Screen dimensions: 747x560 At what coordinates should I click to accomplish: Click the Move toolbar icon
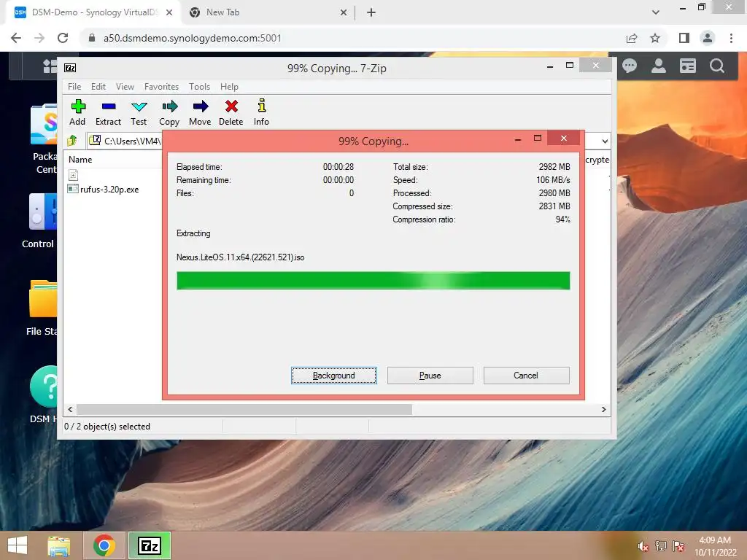200,112
